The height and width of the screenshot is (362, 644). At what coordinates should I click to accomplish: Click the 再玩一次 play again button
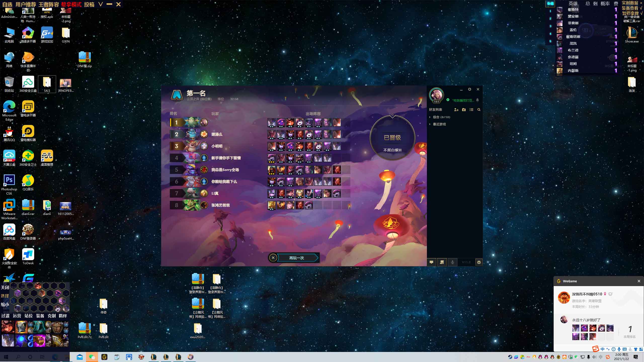click(x=297, y=258)
